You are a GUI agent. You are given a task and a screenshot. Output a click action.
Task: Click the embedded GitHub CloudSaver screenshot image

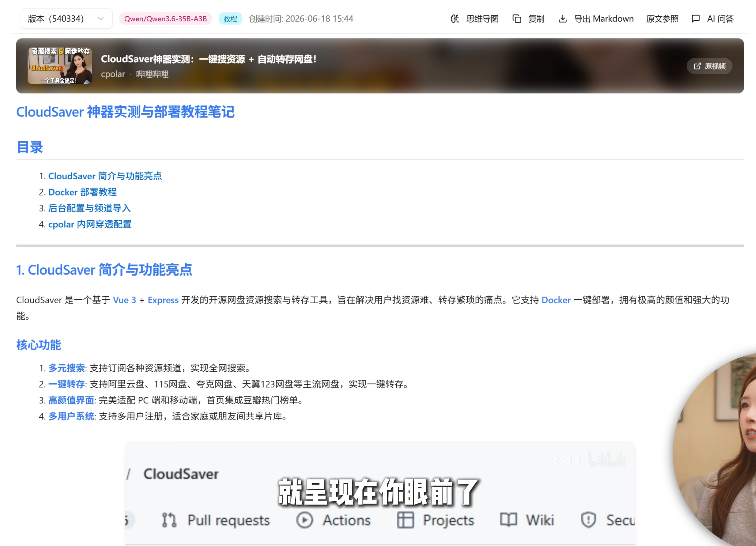(x=380, y=493)
